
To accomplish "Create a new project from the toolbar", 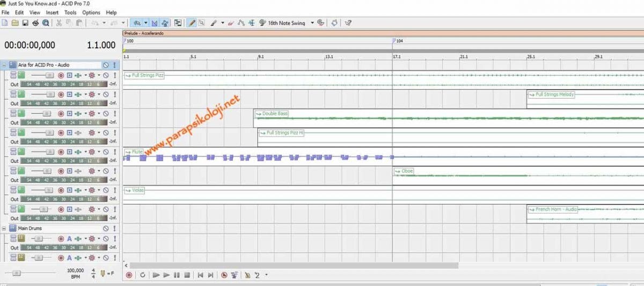I will 5,23.
